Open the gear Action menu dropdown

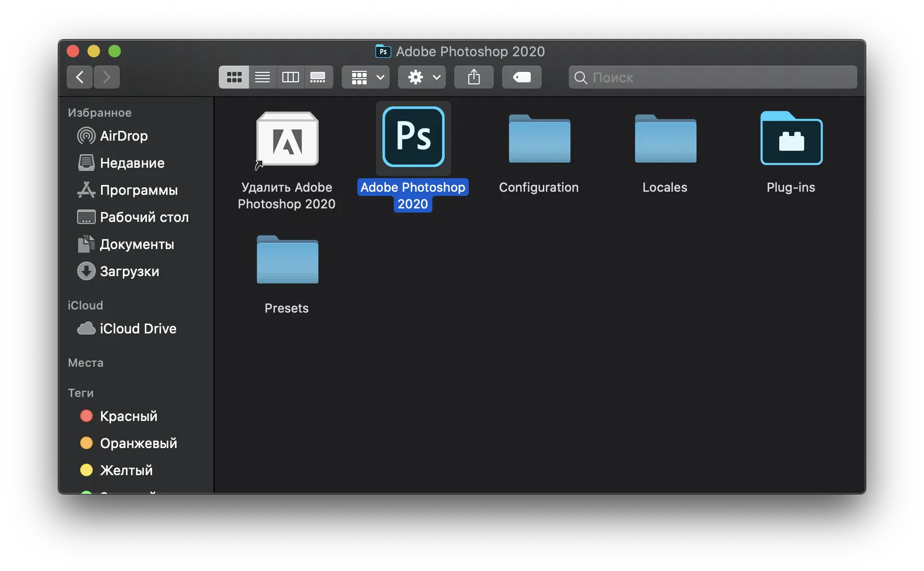[422, 78]
